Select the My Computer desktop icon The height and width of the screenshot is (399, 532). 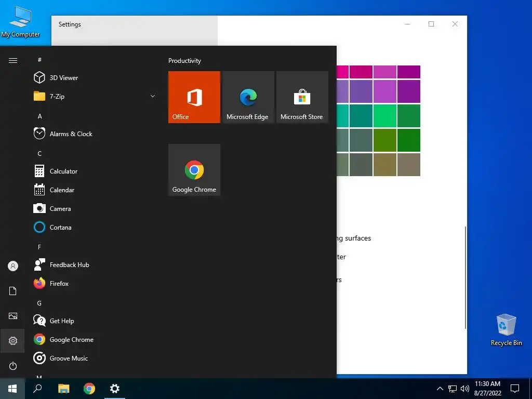coord(20,22)
